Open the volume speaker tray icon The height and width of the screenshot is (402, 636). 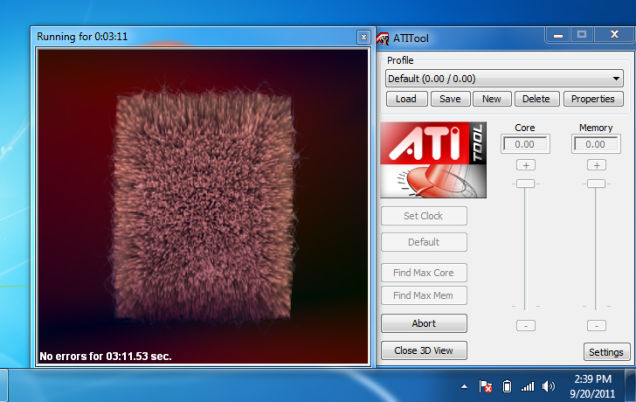(548, 387)
